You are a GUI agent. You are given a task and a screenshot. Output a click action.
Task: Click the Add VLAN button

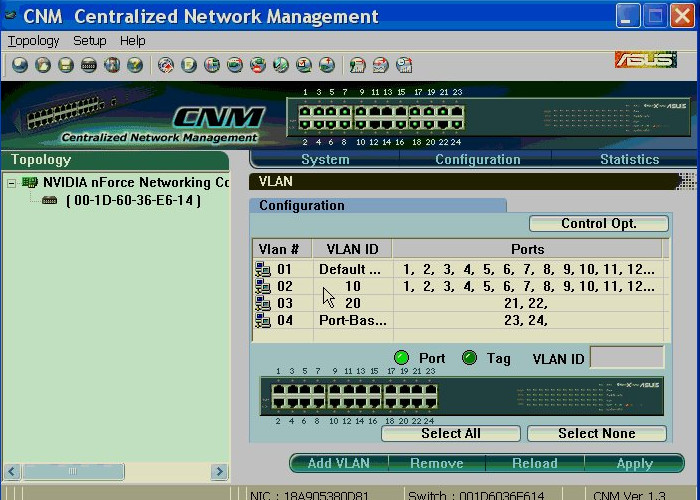pos(339,463)
